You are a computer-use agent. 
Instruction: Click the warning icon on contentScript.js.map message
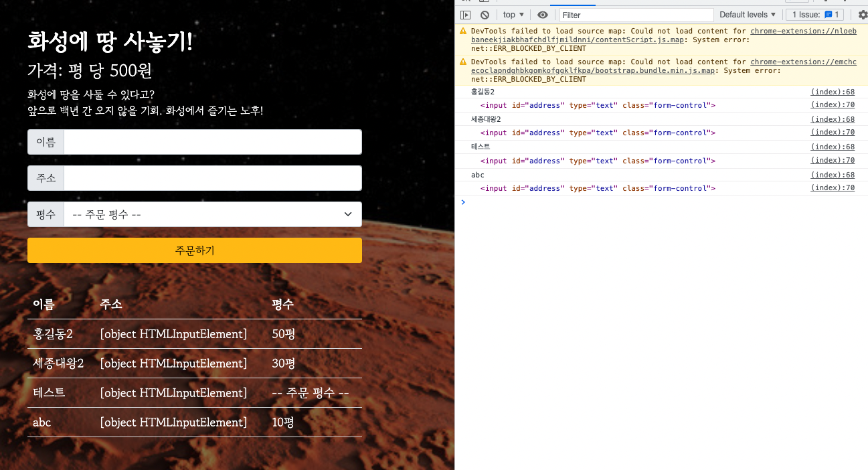(463, 31)
